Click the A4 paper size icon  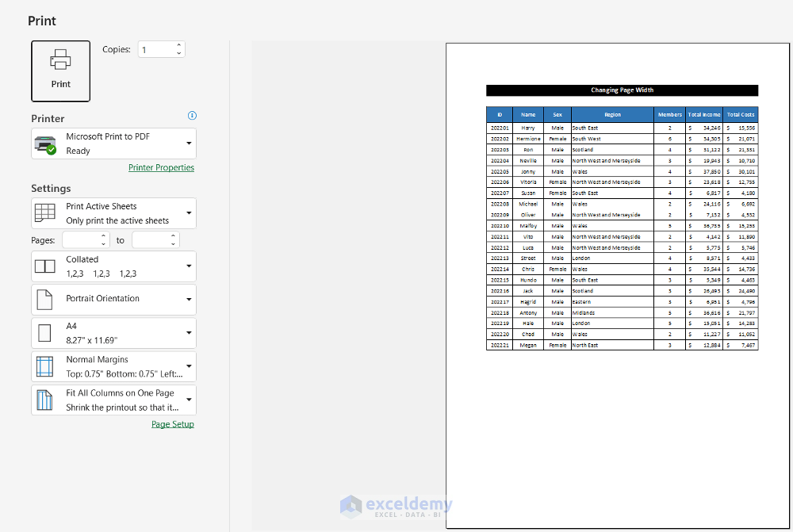[44, 333]
